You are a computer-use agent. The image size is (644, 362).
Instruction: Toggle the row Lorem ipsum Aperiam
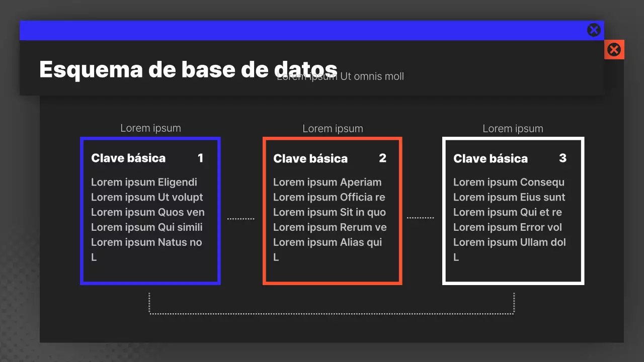[x=327, y=182]
